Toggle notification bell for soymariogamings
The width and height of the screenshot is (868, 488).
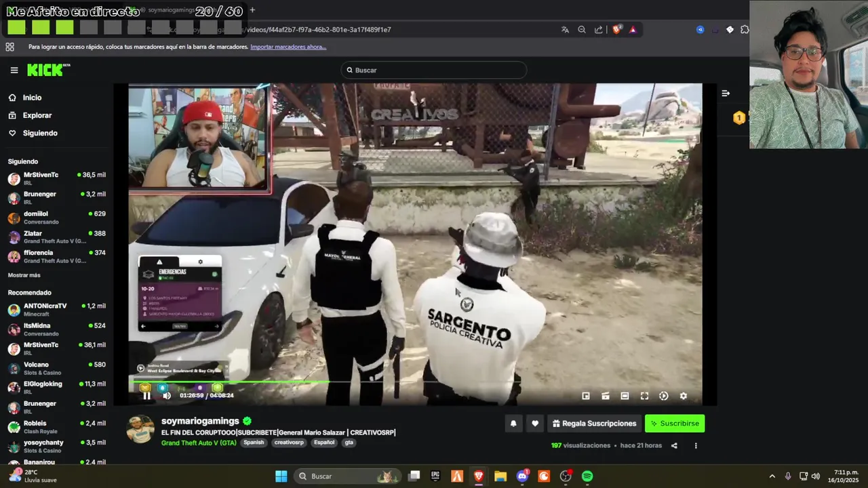(513, 424)
